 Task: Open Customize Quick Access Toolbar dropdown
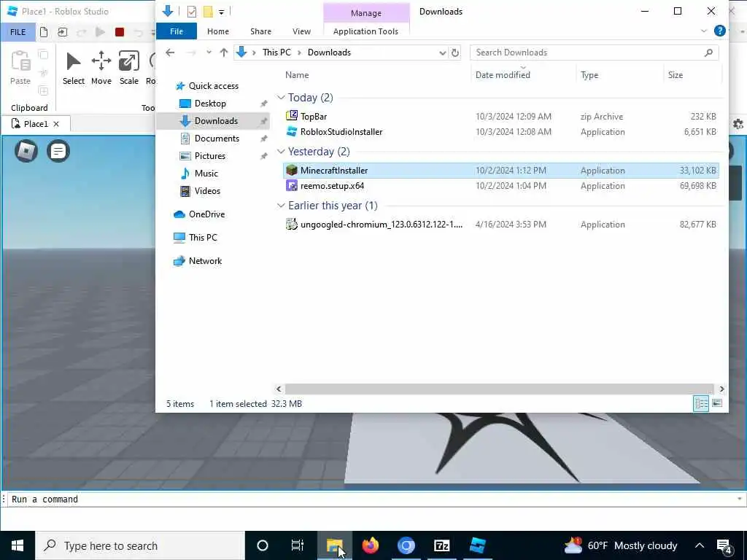tap(222, 12)
